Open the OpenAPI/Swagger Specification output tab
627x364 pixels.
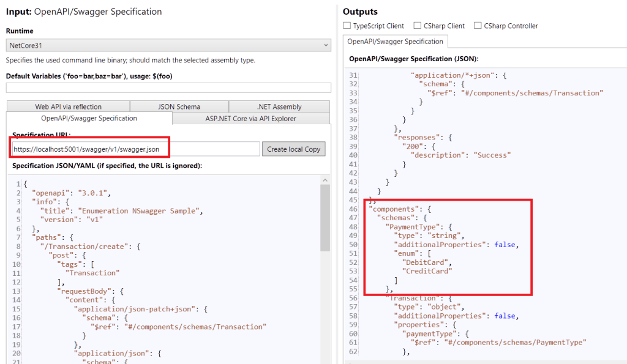tap(395, 42)
